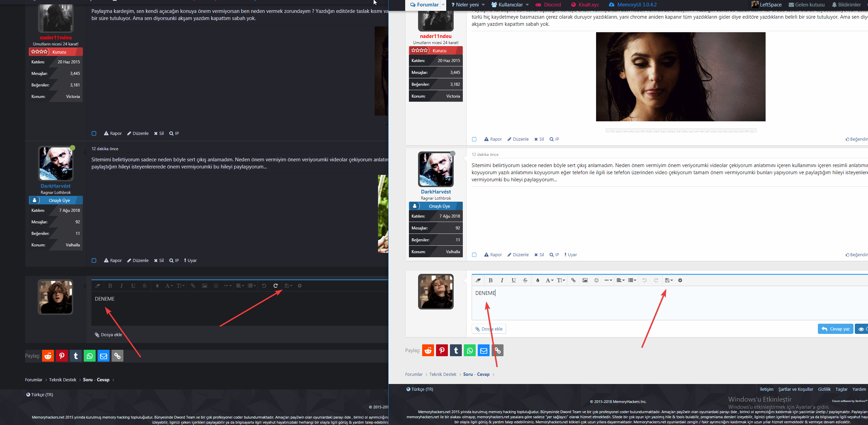
Task: Click the eraser (remove formatting) icon in light editor
Action: pyautogui.click(x=478, y=280)
